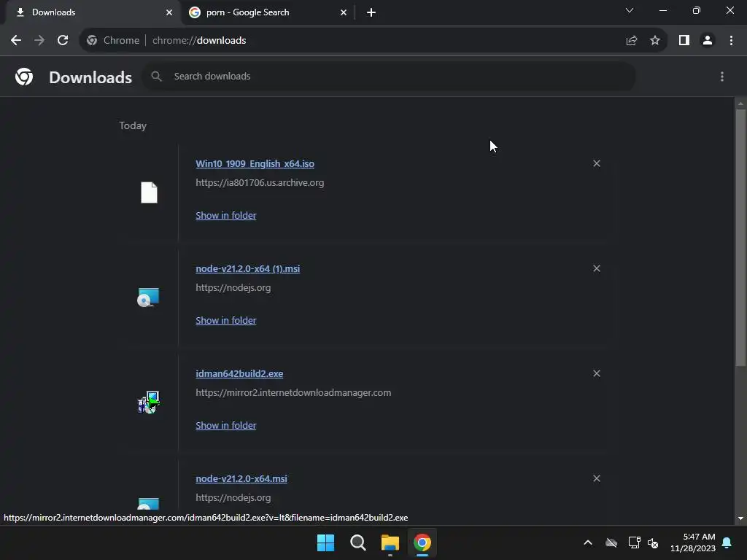Click the scrollbar down arrow
747x560 pixels.
click(x=740, y=518)
